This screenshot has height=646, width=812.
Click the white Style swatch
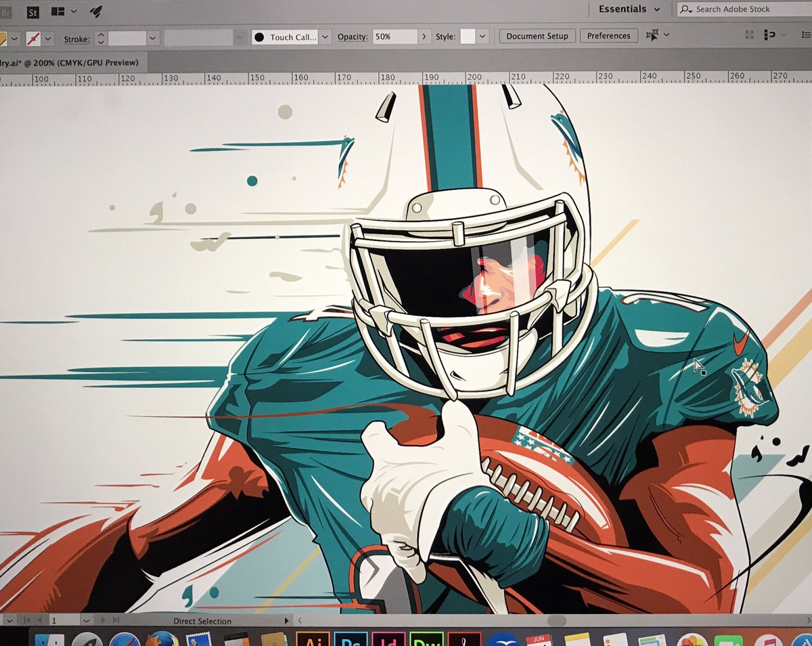(x=467, y=37)
